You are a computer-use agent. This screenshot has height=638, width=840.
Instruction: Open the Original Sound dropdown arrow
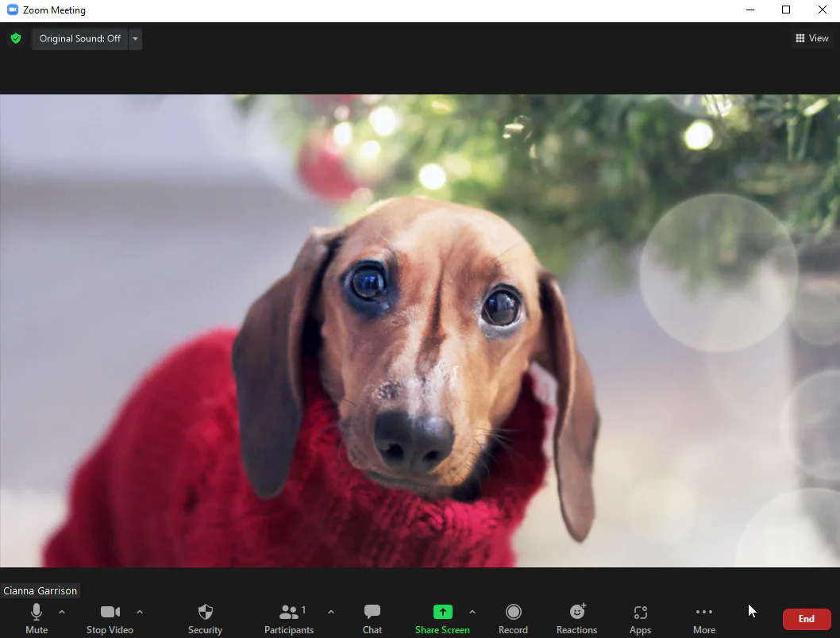point(136,39)
